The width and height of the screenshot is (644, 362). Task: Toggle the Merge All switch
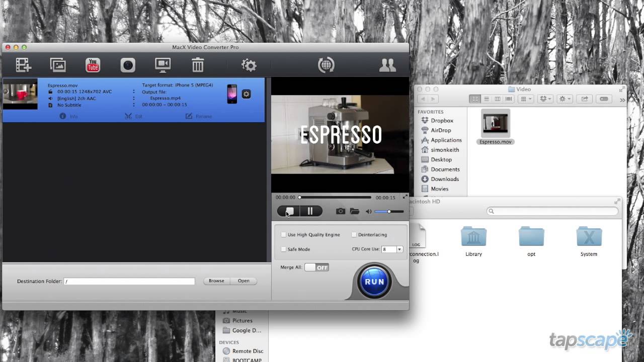(317, 267)
